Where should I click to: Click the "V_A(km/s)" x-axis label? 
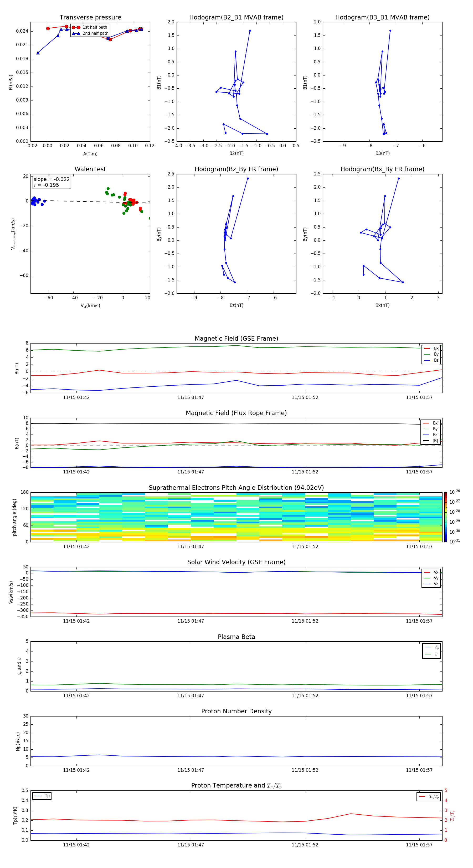coord(90,306)
